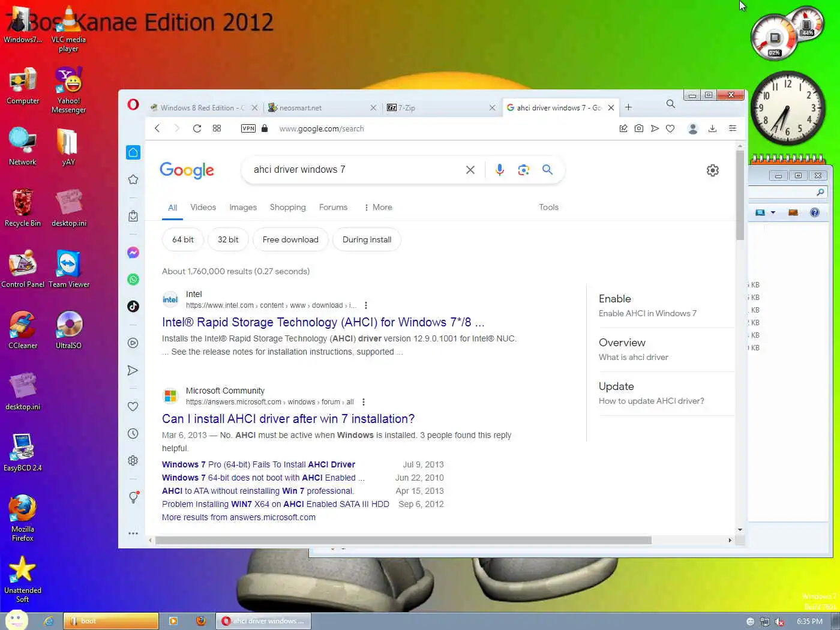Switch to the Windows 8 Red Edition tab
The image size is (840, 630).
203,108
